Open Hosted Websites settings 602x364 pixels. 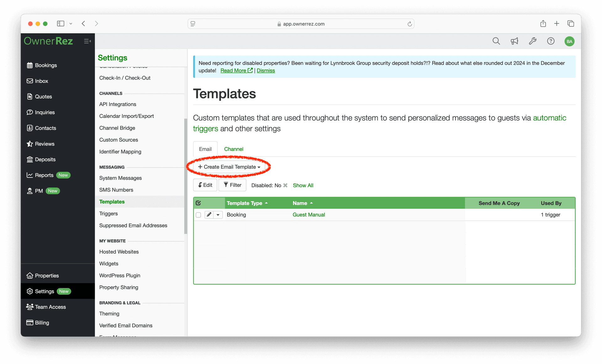pyautogui.click(x=119, y=252)
